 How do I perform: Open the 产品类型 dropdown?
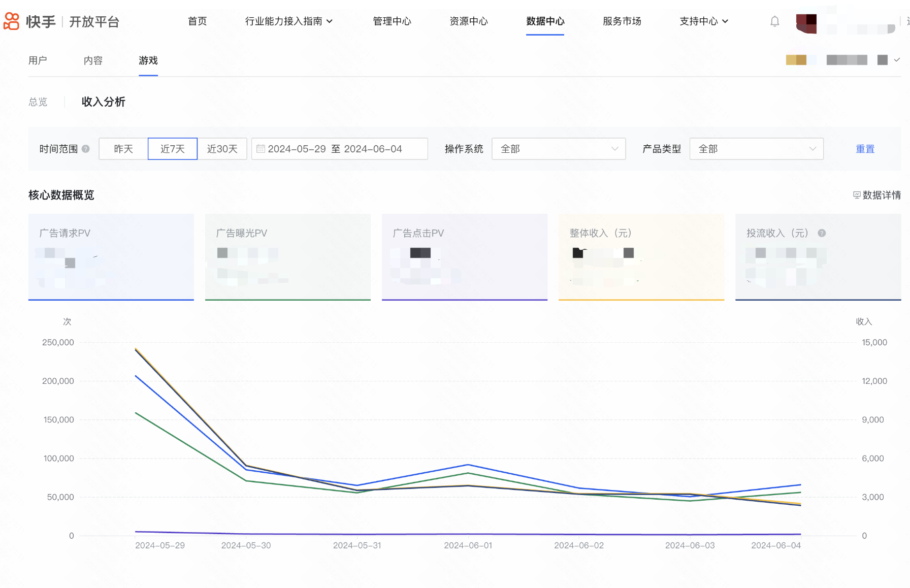coord(756,149)
